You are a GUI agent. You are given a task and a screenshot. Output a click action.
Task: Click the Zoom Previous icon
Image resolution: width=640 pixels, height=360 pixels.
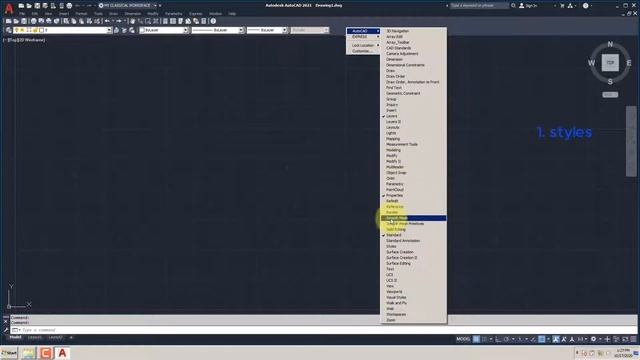156,21
